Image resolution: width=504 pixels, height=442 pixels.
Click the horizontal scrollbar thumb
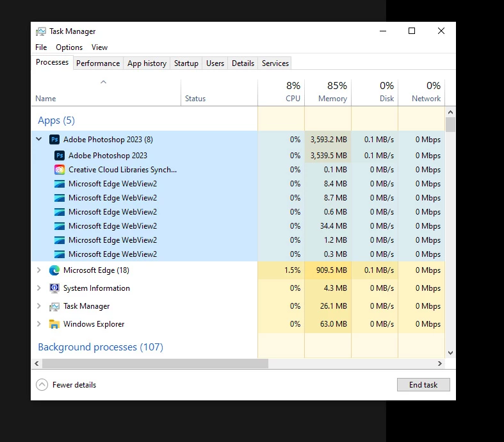[155, 364]
